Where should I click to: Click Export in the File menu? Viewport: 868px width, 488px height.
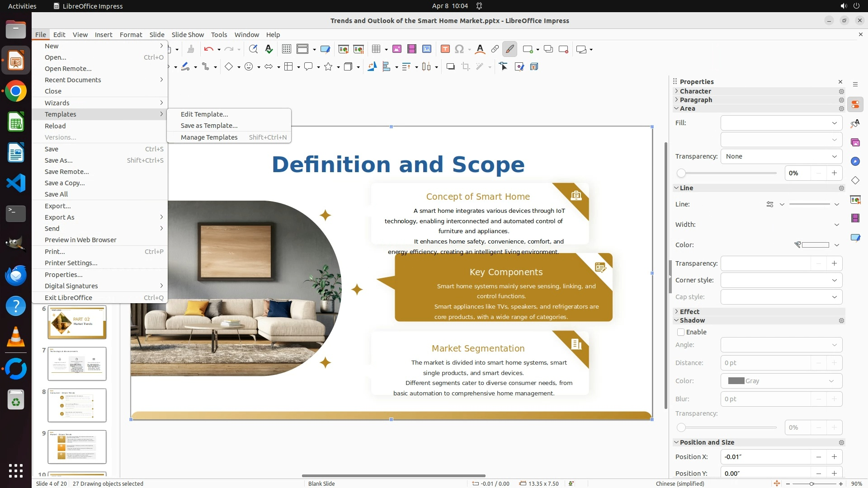coord(57,206)
